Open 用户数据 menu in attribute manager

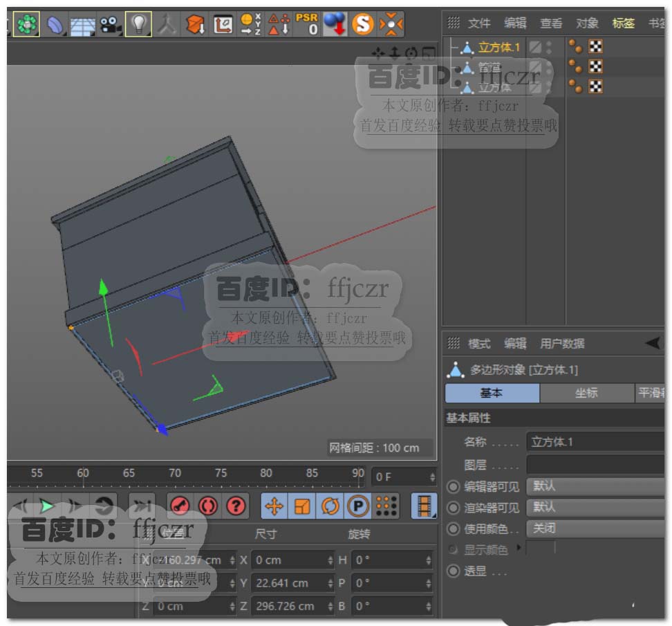point(562,344)
